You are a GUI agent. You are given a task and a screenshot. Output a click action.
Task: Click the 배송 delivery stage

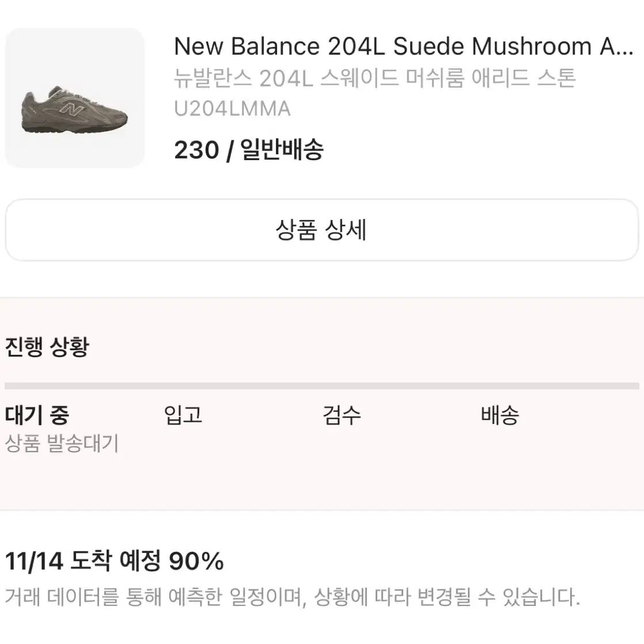click(x=500, y=414)
